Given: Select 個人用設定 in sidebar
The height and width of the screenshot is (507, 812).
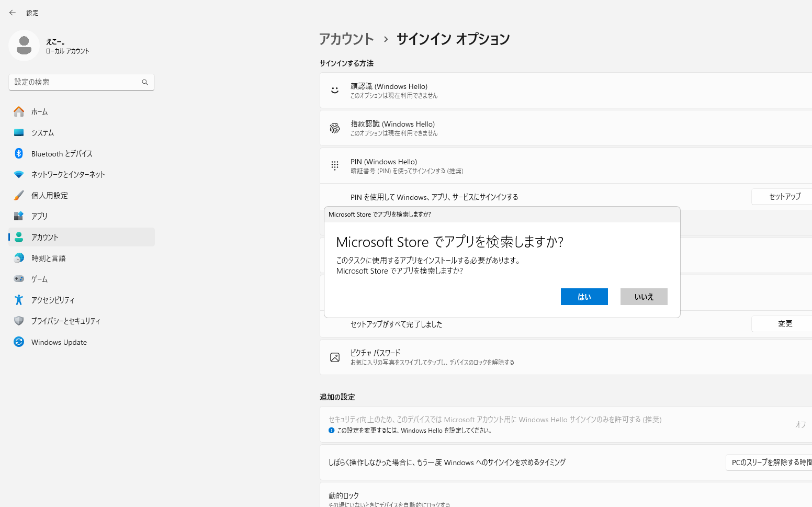Looking at the screenshot, I should pos(82,195).
